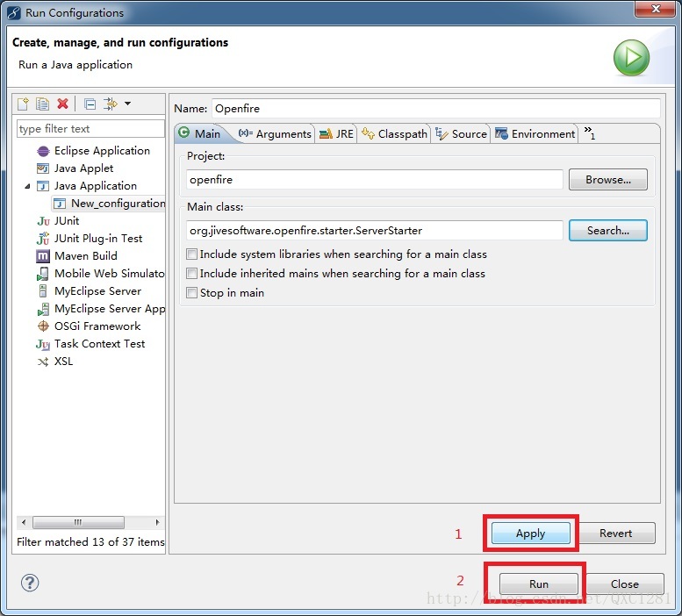Delete selected launch configuration with red X
Image resolution: width=682 pixels, height=616 pixels.
pyautogui.click(x=62, y=104)
